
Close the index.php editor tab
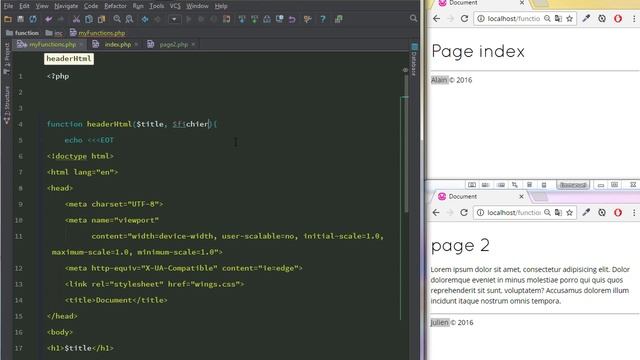(136, 44)
